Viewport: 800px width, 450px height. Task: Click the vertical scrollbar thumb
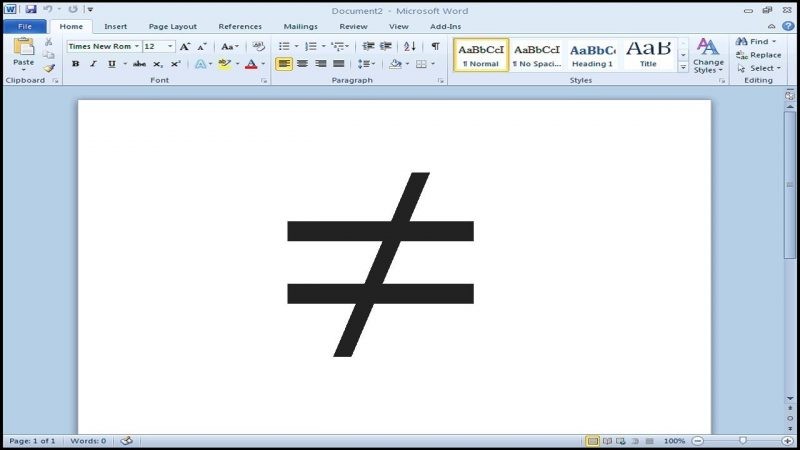790,185
